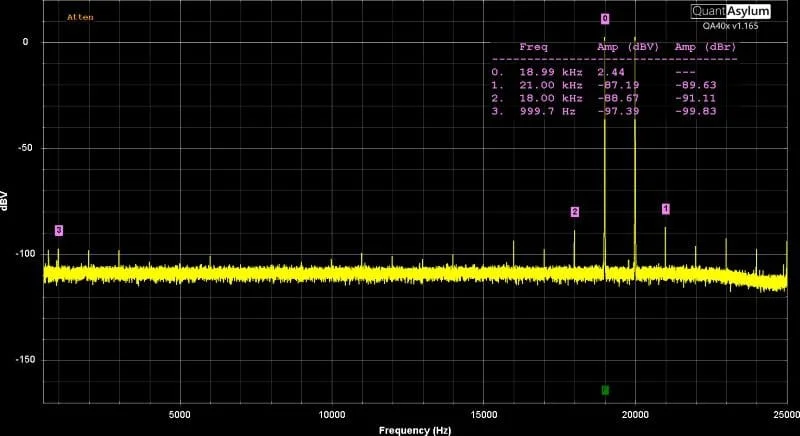Click the 20000 frequency axis label
The height and width of the screenshot is (436, 800).
pyautogui.click(x=635, y=415)
